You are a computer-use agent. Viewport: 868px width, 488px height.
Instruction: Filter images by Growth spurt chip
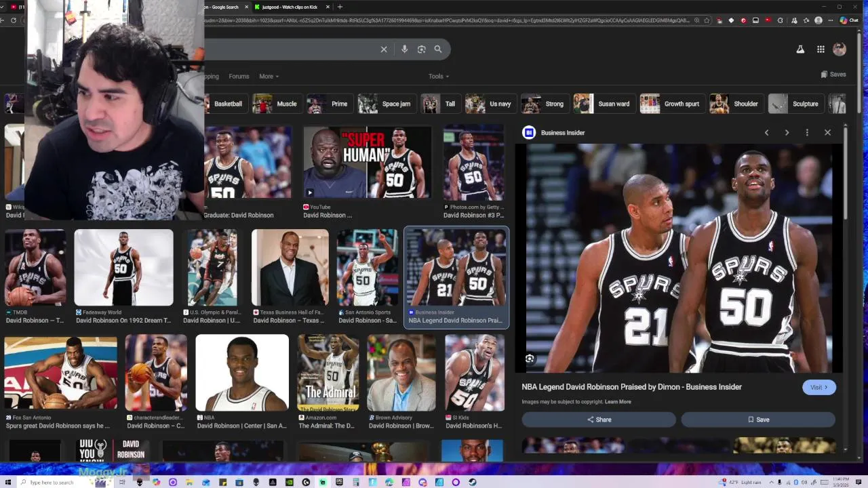671,104
